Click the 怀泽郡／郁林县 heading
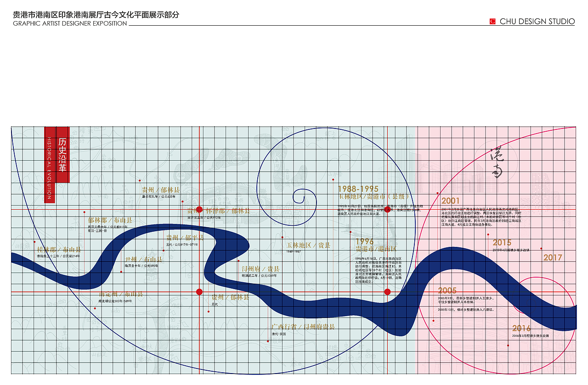 pos(228,211)
